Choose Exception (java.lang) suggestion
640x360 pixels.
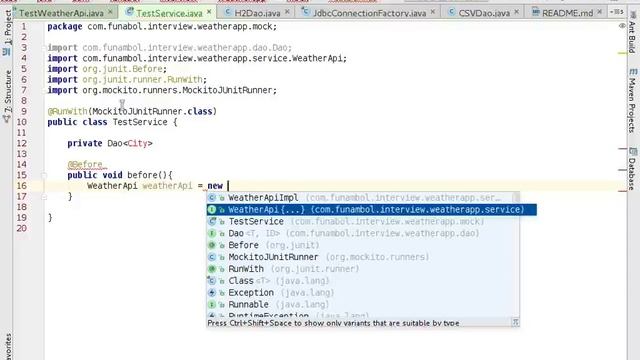pyautogui.click(x=363, y=293)
